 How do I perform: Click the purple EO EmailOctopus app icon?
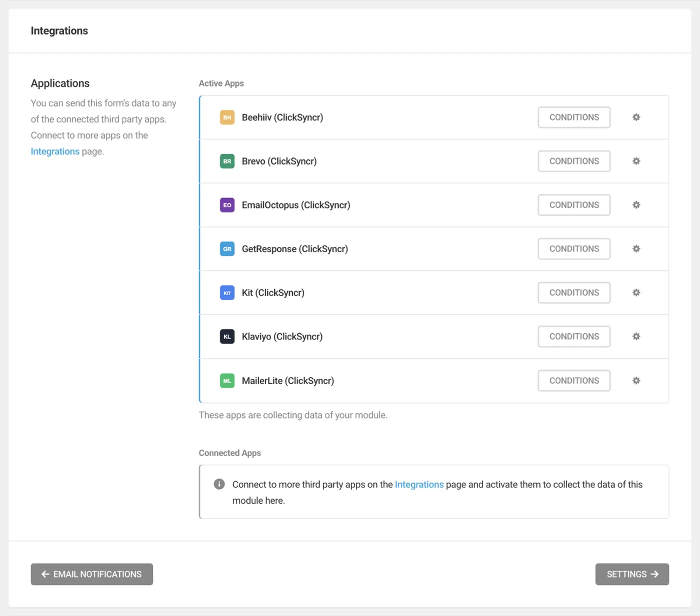227,205
